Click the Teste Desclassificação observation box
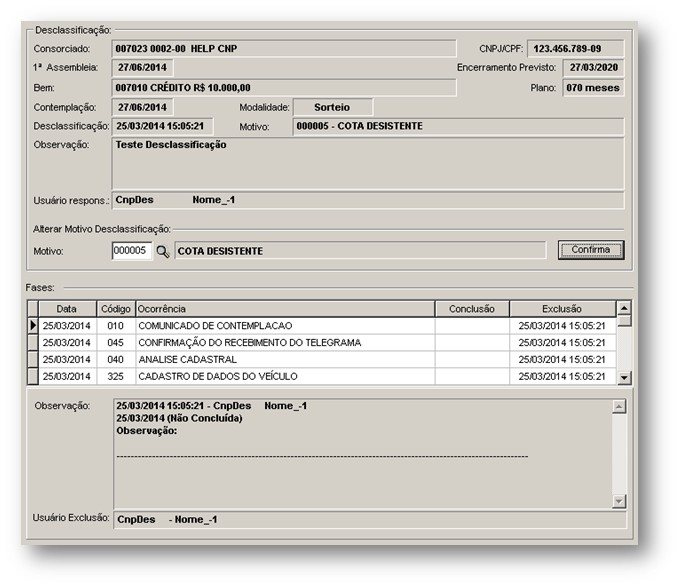Image resolution: width=680 pixels, height=587 pixels. [x=368, y=163]
